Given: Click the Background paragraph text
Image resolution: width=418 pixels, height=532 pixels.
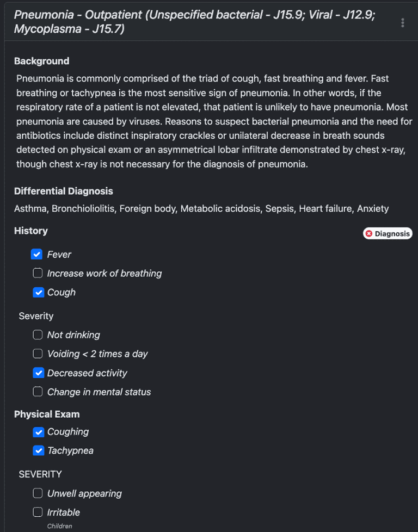Looking at the screenshot, I should tap(212, 121).
